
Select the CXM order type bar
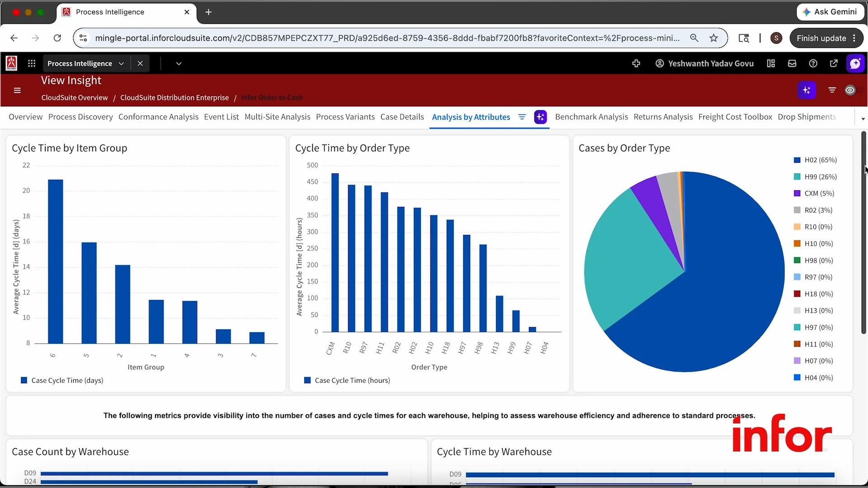(x=335, y=253)
